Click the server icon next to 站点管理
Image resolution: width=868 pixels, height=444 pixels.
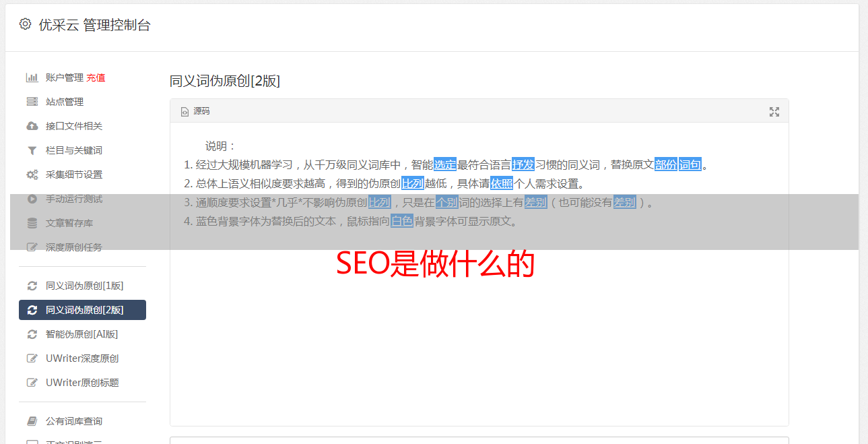[32, 102]
